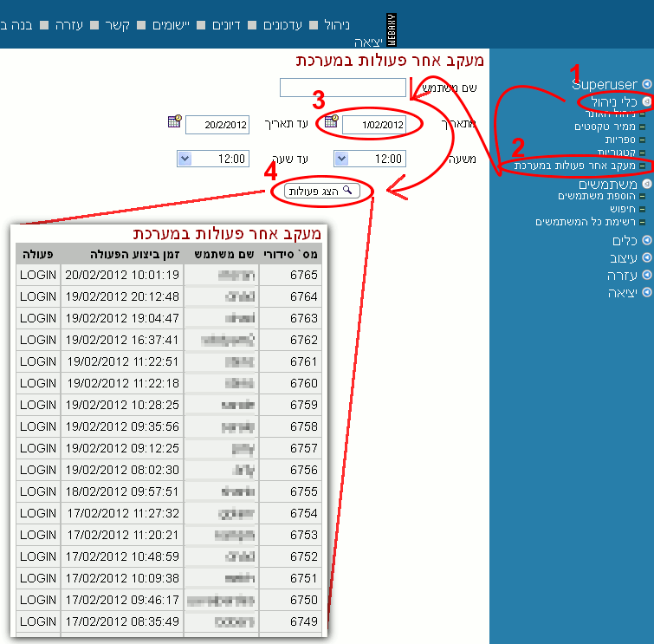Image resolution: width=654 pixels, height=644 pixels.
Task: Open ממיר טקסטים sidebar link
Action: 605,127
